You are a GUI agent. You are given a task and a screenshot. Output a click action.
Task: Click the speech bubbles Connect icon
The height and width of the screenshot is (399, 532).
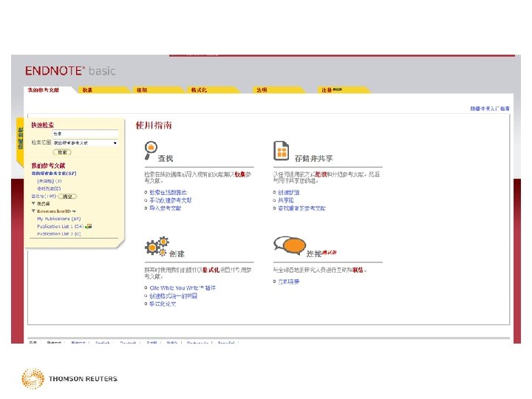(x=290, y=245)
